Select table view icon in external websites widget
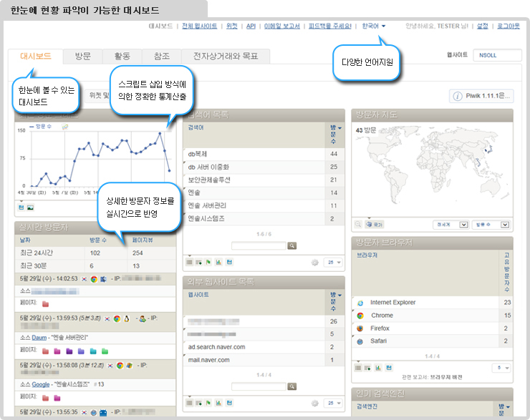 [190, 403]
